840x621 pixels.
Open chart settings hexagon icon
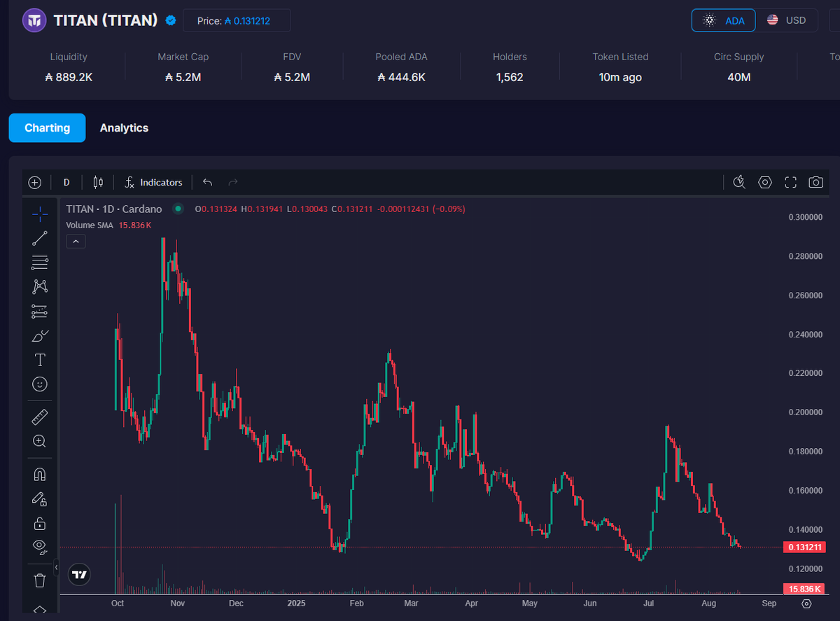point(765,182)
